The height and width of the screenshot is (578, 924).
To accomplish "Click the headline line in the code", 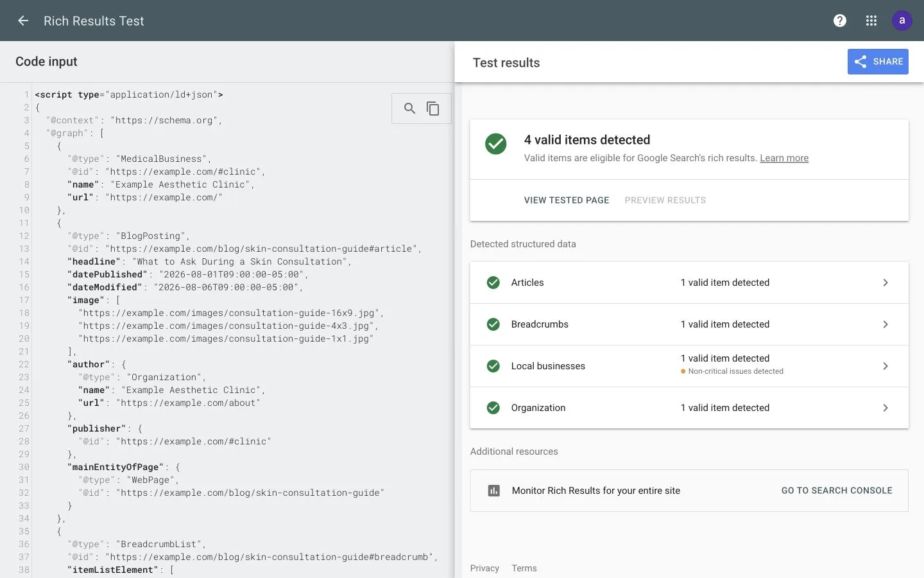I will (x=209, y=261).
